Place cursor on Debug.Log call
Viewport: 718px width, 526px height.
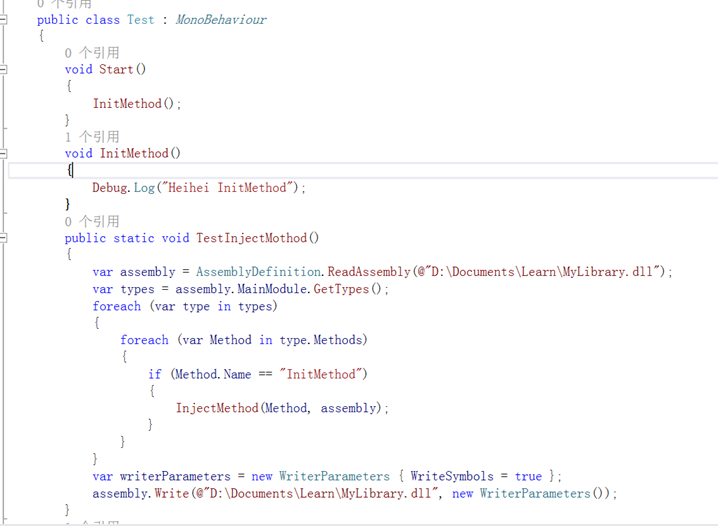[x=126, y=187]
